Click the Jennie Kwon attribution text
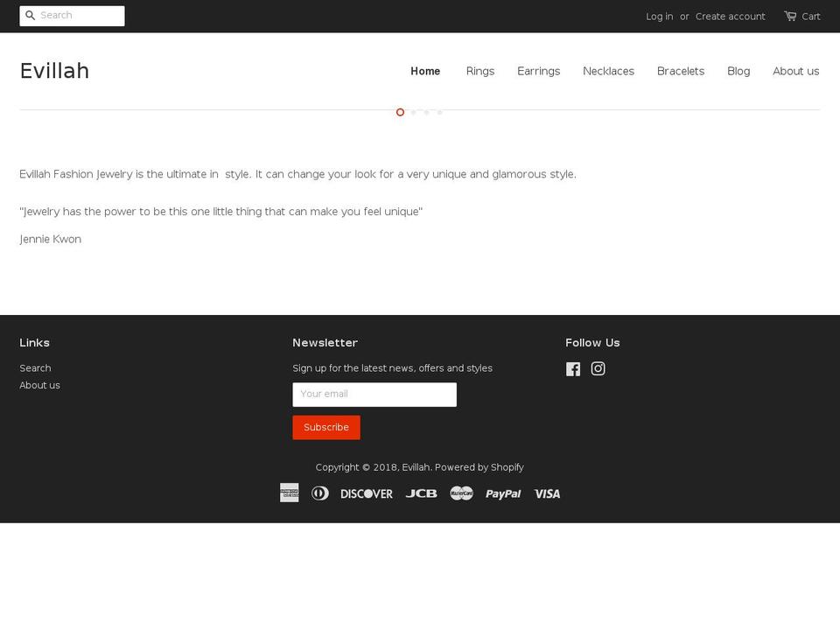Image resolution: width=840 pixels, height=630 pixels. tap(51, 239)
